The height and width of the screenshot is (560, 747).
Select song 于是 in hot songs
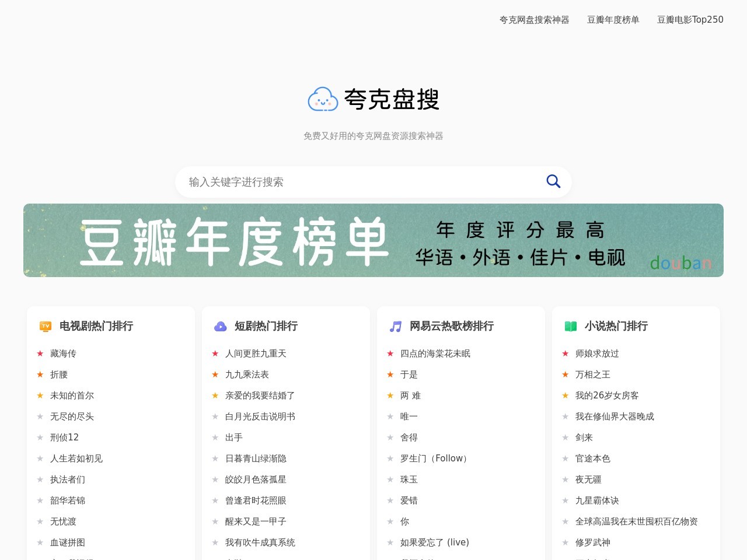click(x=409, y=374)
